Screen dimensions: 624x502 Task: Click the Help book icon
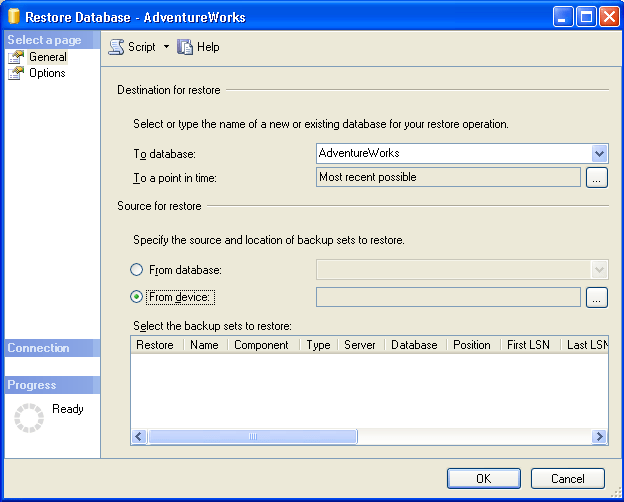point(185,47)
